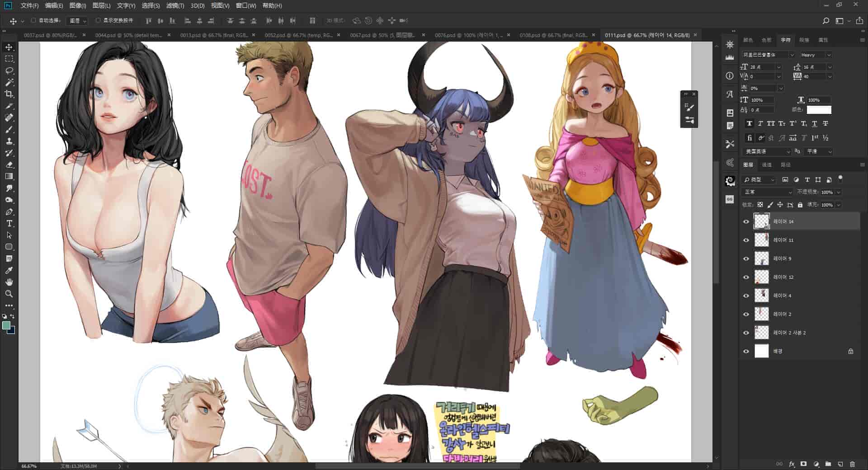Screen dimensions: 868x470
Task: Select the 레이어 12 layer thumbnail
Action: pyautogui.click(x=761, y=277)
